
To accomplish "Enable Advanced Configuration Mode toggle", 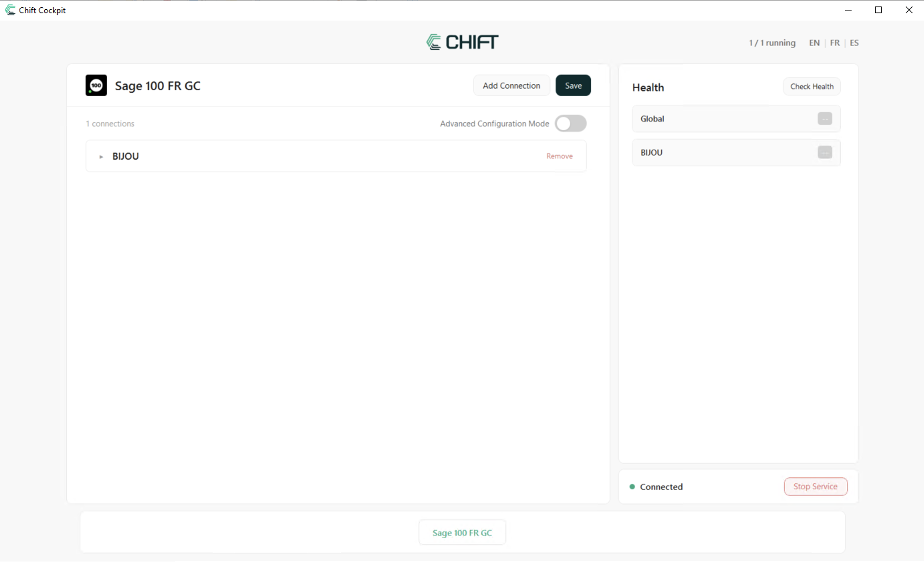I will pyautogui.click(x=570, y=123).
